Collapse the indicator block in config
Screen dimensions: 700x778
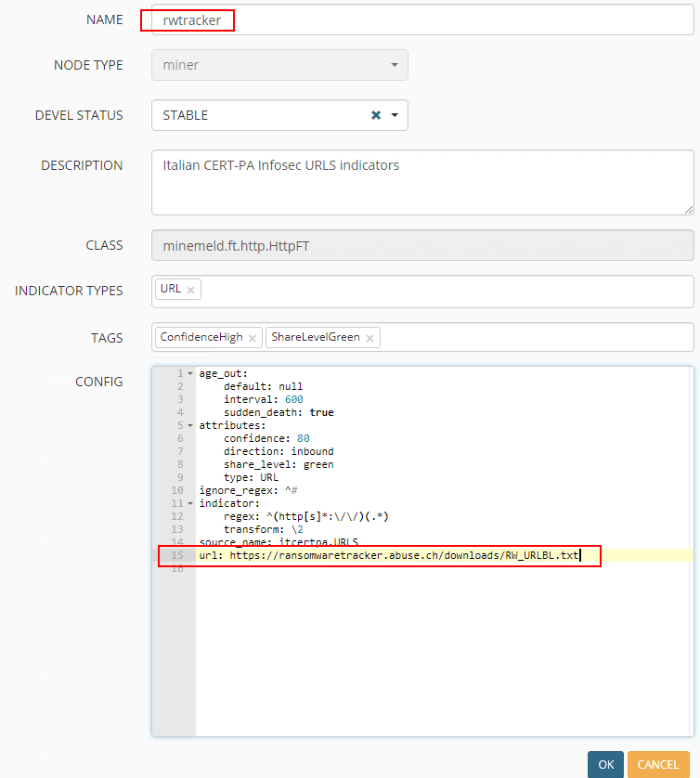190,503
